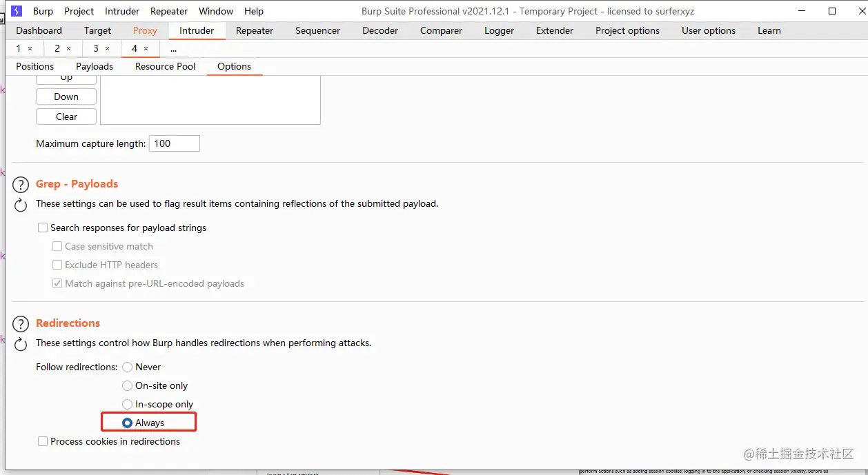Image resolution: width=868 pixels, height=475 pixels.
Task: Select Intruder attack tab 3
Action: tap(96, 48)
